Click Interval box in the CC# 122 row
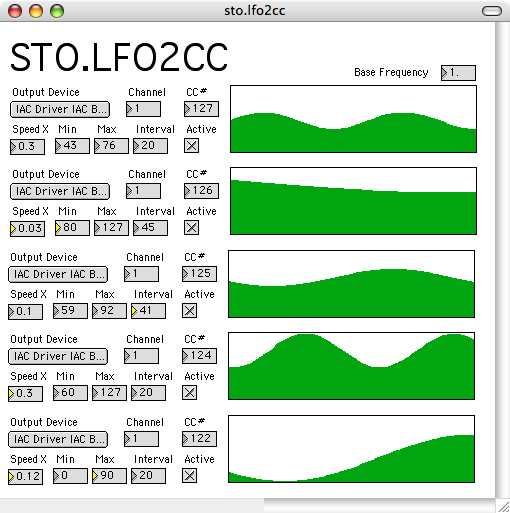Screen dimensions: 510x513 pos(148,476)
